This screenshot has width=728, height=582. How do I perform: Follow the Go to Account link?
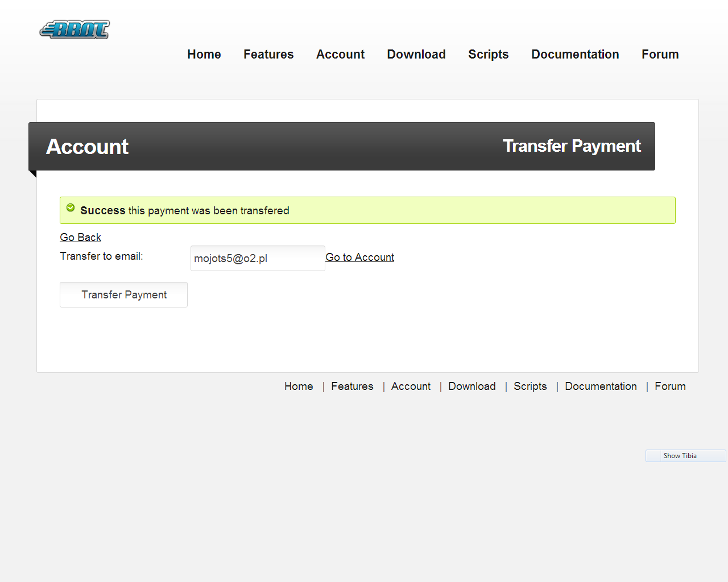click(359, 257)
